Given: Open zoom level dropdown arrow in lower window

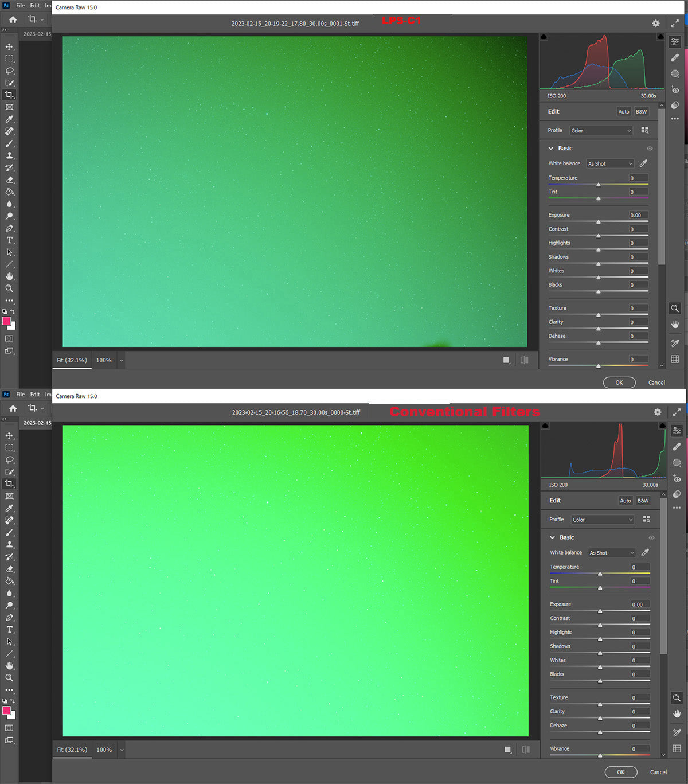Looking at the screenshot, I should pos(121,750).
